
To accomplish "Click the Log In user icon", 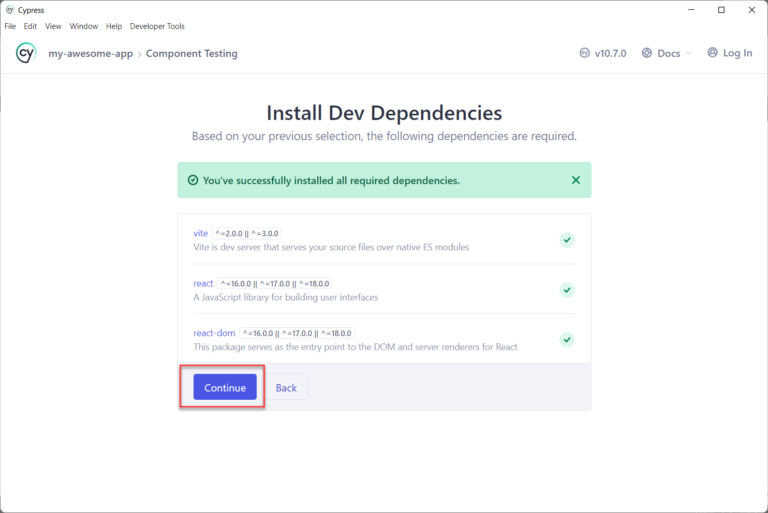I will pos(712,53).
